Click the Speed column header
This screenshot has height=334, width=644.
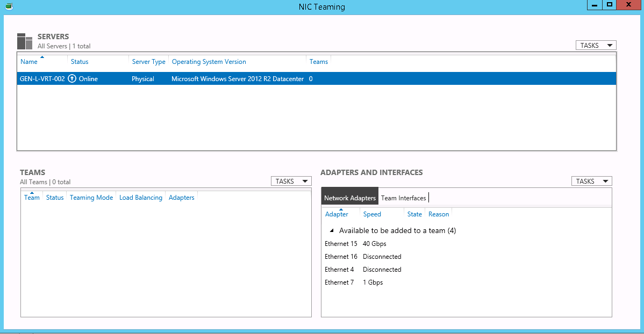(372, 214)
